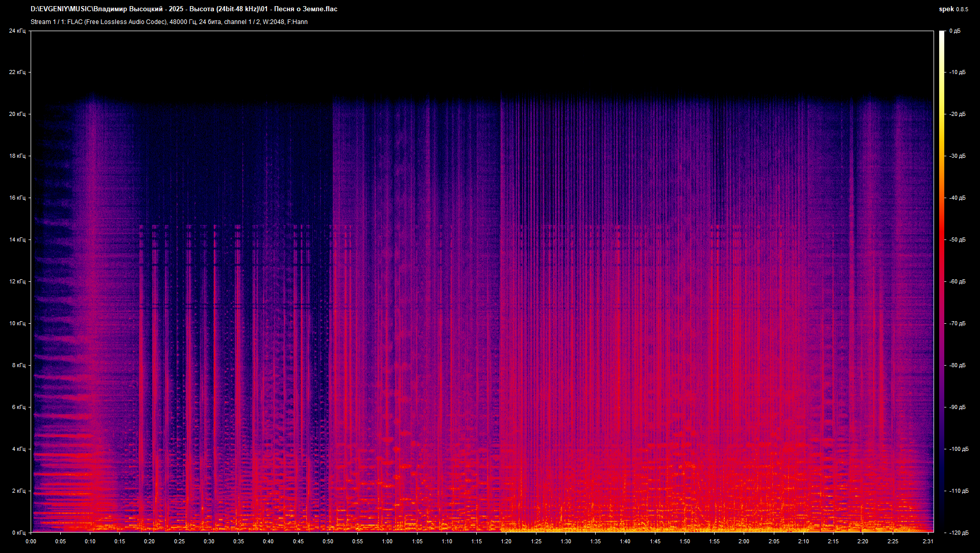Click the -30 дБ label on color scale
Viewport: 980px width, 553px height.
click(957, 156)
